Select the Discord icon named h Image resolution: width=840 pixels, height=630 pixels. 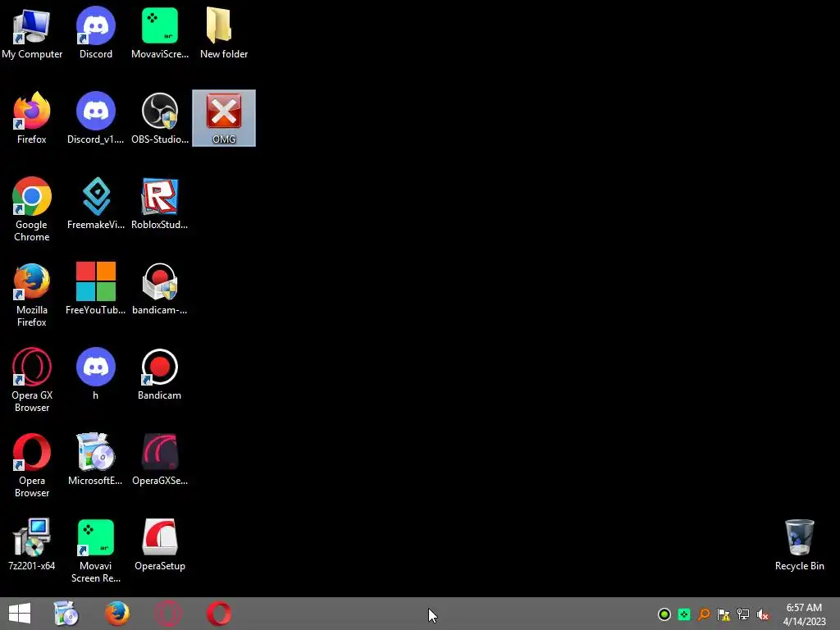96,374
